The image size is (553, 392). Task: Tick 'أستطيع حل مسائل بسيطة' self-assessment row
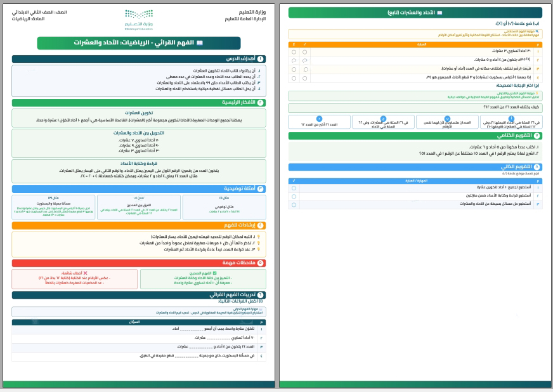click(294, 205)
